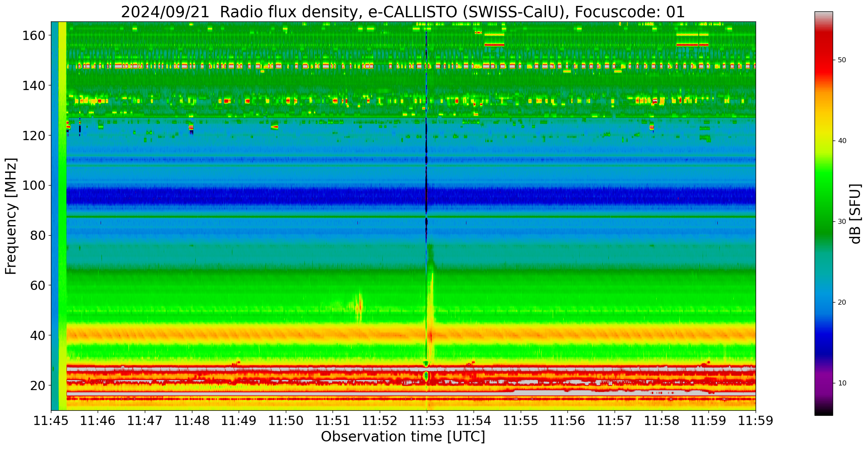Click the 11:58 time tick label

point(662,421)
